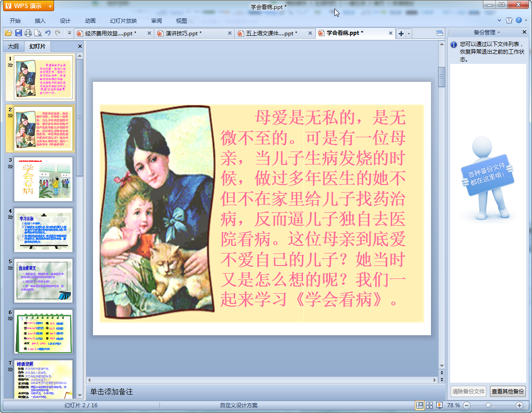Click the info icon in backup pane
This screenshot has height=413, width=532.
454,44
